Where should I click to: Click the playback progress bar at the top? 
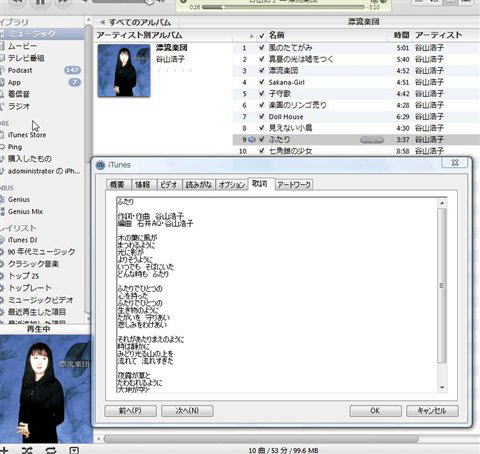point(284,7)
